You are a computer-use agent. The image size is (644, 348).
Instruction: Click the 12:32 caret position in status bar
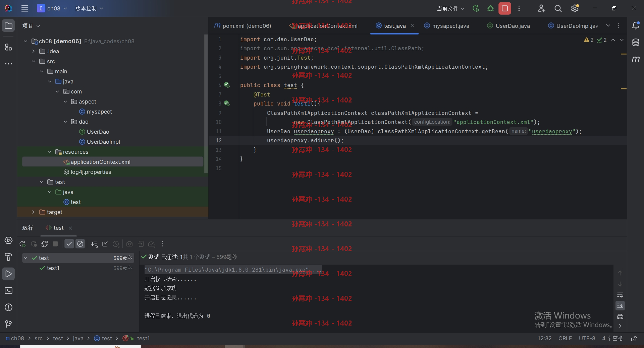click(544, 339)
